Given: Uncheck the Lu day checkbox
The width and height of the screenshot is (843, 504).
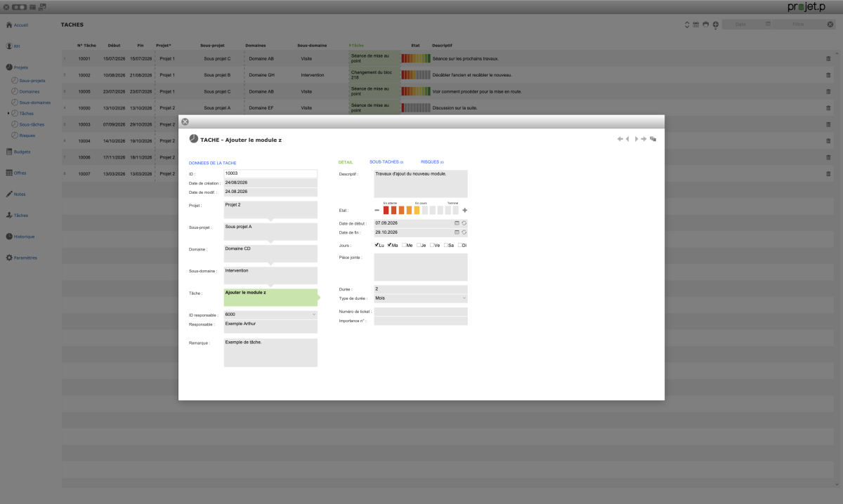Looking at the screenshot, I should pyautogui.click(x=377, y=245).
